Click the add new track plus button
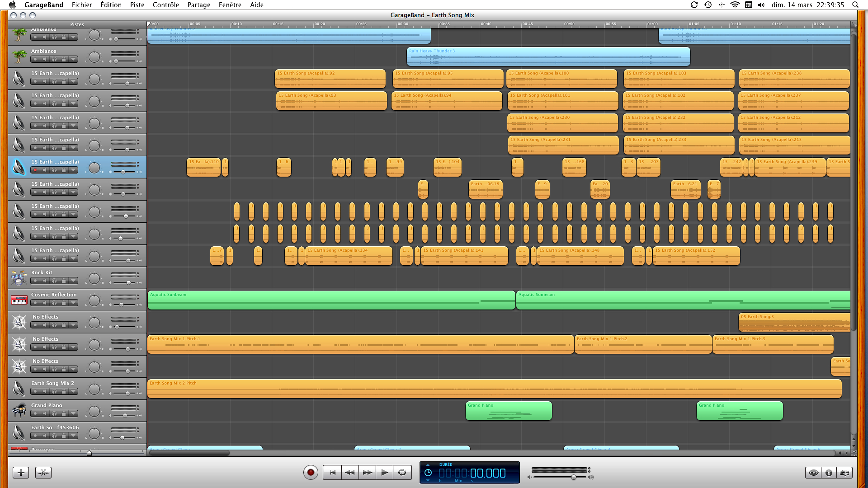868x488 pixels. point(21,473)
